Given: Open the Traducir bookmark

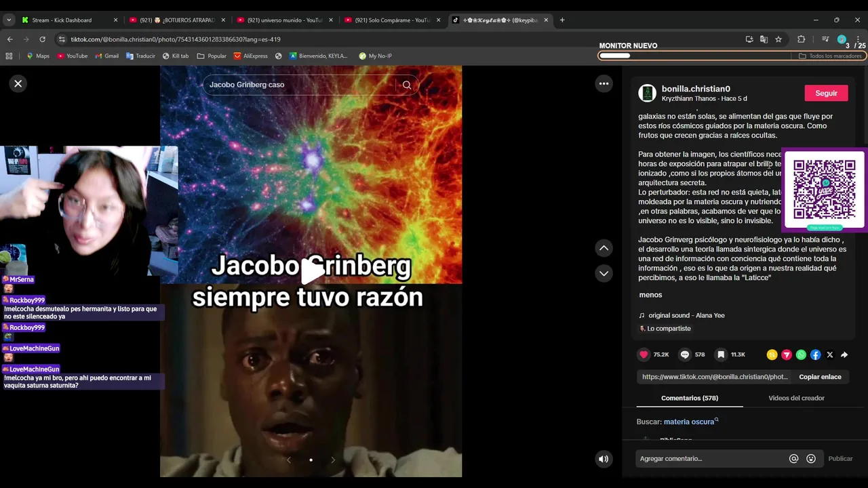Looking at the screenshot, I should coord(141,56).
